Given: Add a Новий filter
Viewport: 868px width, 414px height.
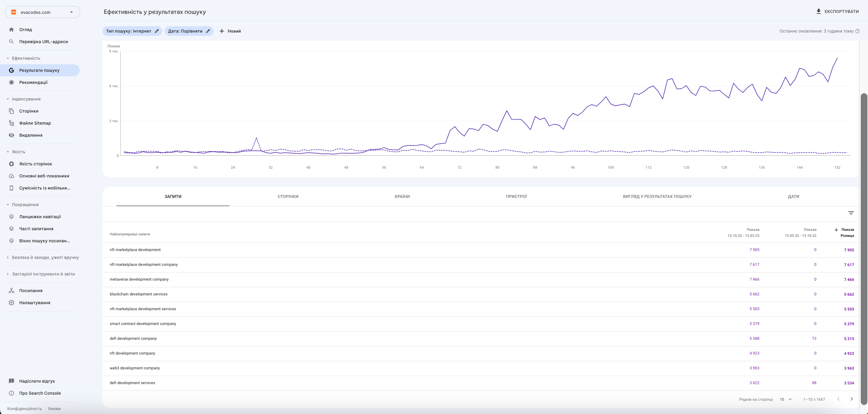Looking at the screenshot, I should coord(230,31).
